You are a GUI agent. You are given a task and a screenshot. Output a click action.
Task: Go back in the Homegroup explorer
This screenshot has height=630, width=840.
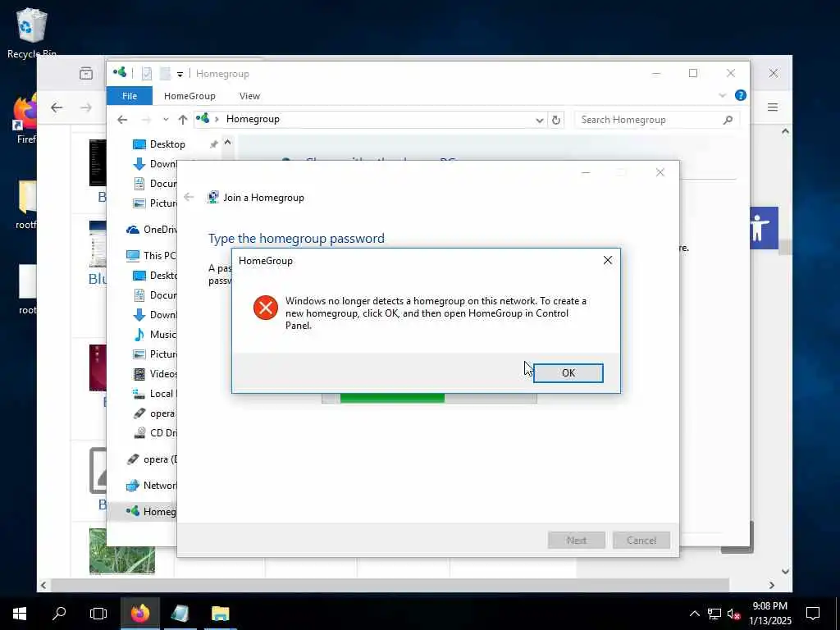click(x=122, y=120)
